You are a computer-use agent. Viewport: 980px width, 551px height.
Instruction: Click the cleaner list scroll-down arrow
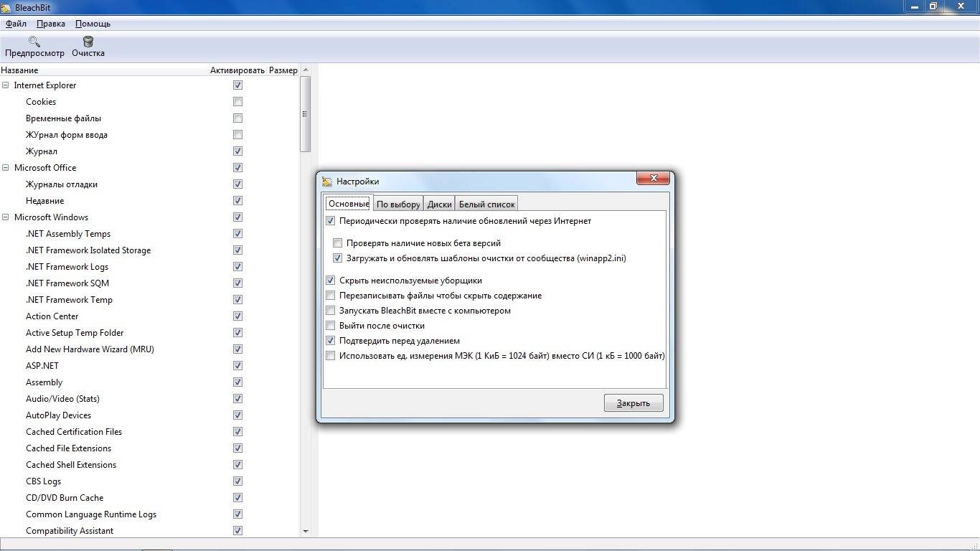305,531
